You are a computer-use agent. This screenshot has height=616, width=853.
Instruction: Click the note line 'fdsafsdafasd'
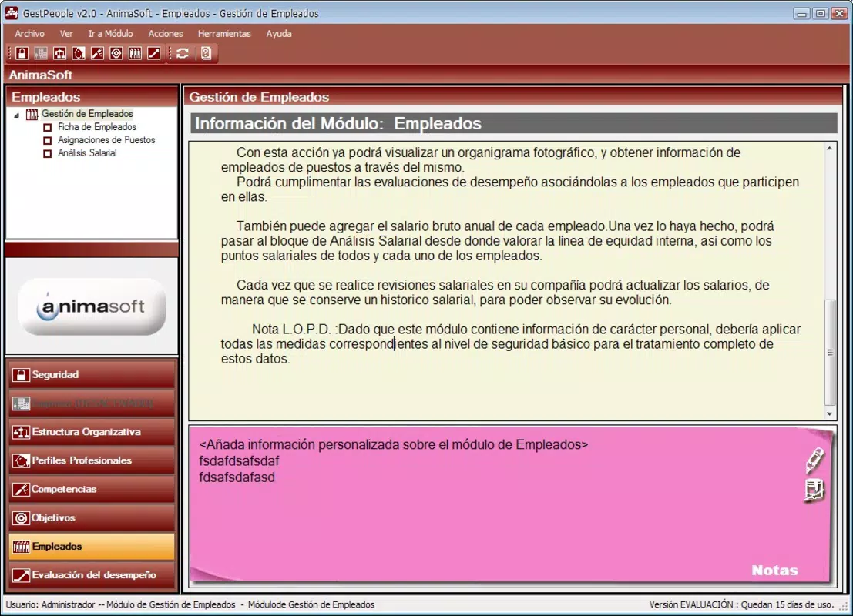click(237, 477)
